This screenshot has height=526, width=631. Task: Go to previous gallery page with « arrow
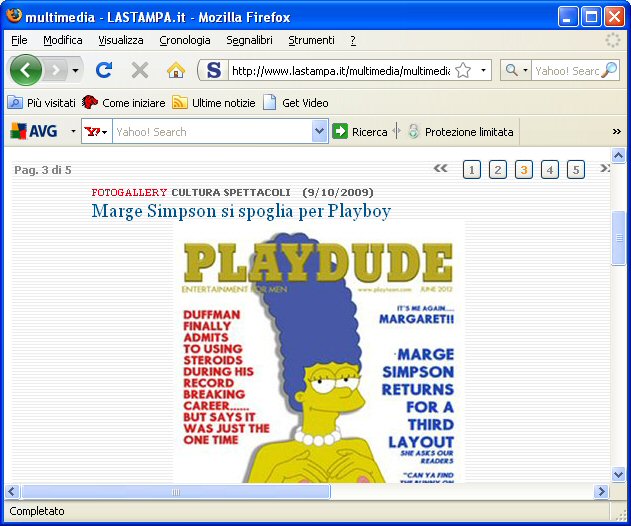441,168
